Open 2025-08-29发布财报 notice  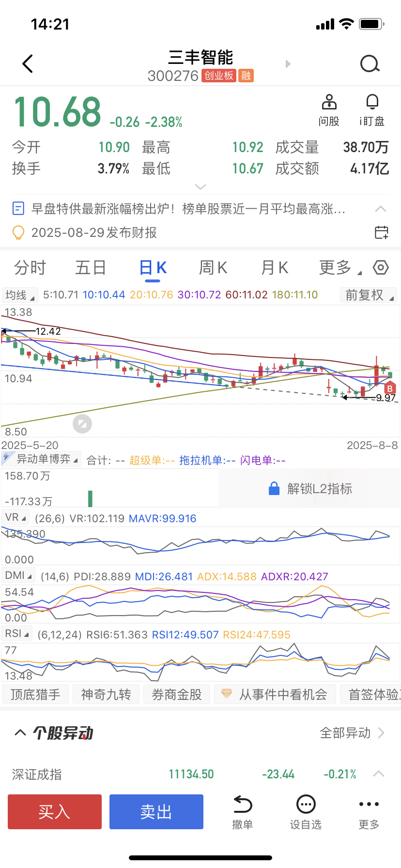94,232
